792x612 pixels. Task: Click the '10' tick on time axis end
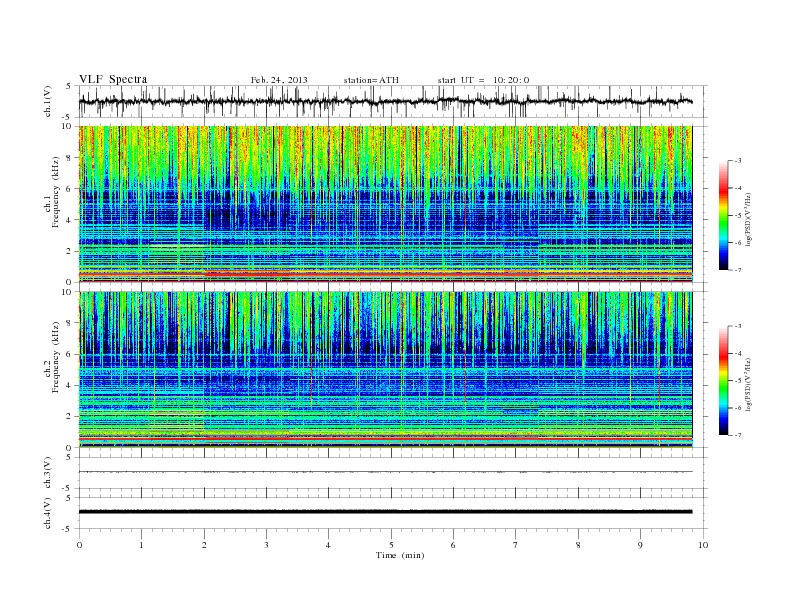point(703,545)
